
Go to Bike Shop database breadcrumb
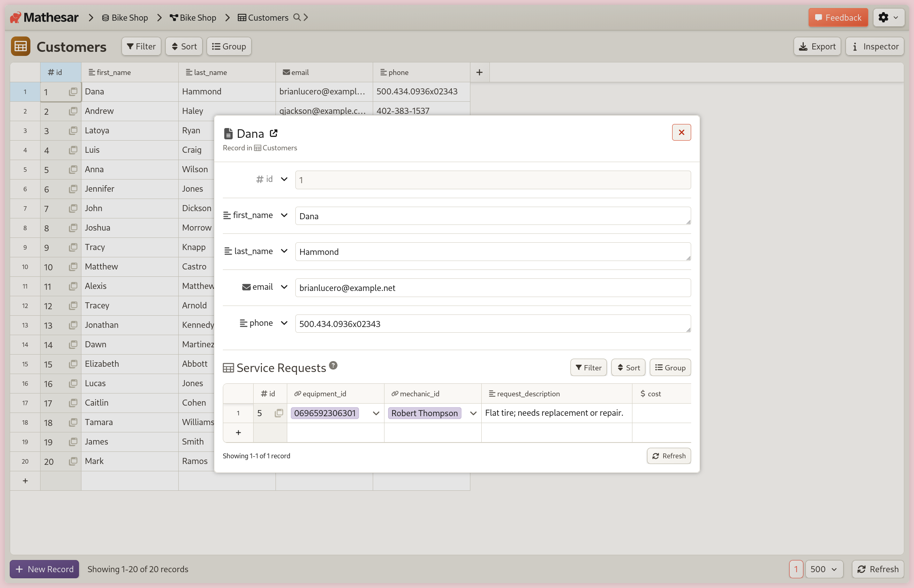pos(125,17)
